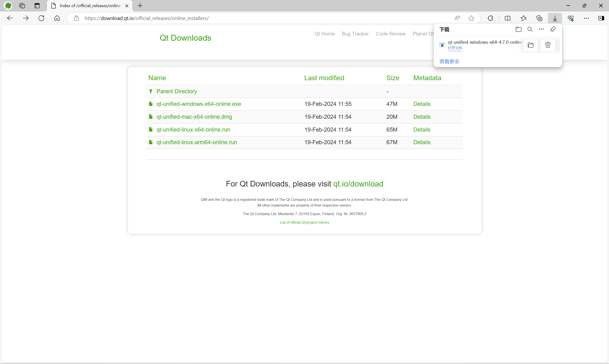Toggle Split screen view
The height and width of the screenshot is (364, 609).
[507, 18]
